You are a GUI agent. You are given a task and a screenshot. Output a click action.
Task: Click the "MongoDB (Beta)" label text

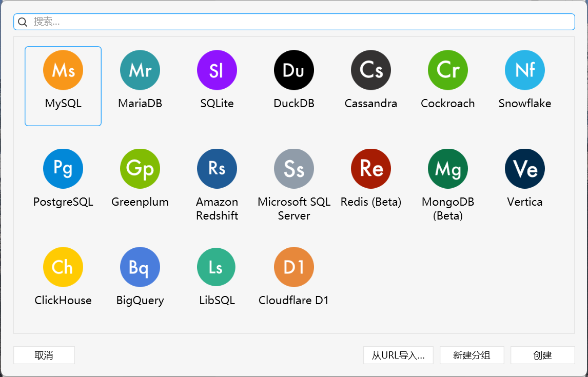[448, 209]
